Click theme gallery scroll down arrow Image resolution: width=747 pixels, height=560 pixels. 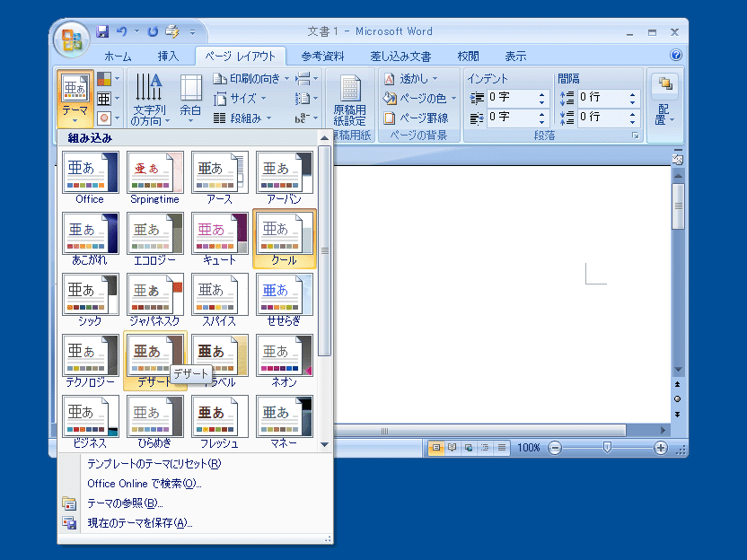tap(324, 444)
